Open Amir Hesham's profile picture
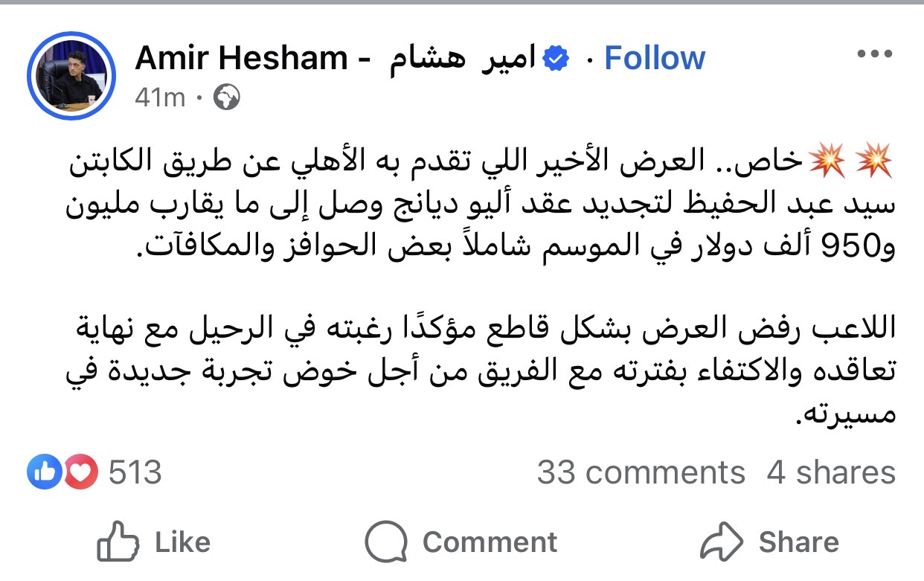 click(71, 75)
